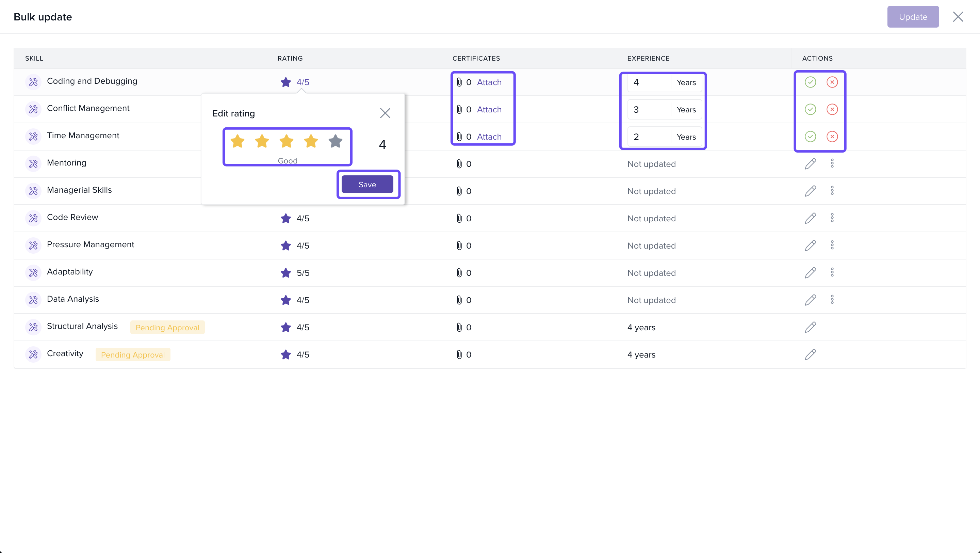Cancel the Conflict Management row edit
This screenshot has width=980, height=553.
[832, 110]
